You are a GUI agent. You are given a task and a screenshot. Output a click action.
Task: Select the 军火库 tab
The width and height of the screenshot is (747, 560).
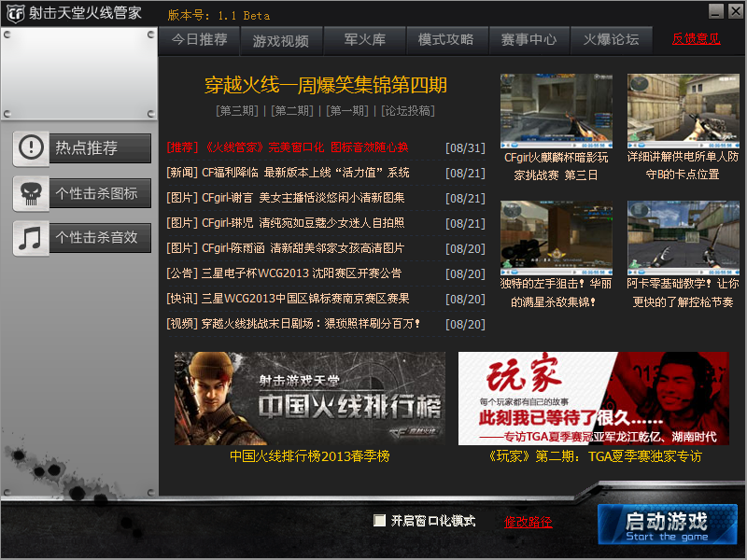pos(365,40)
